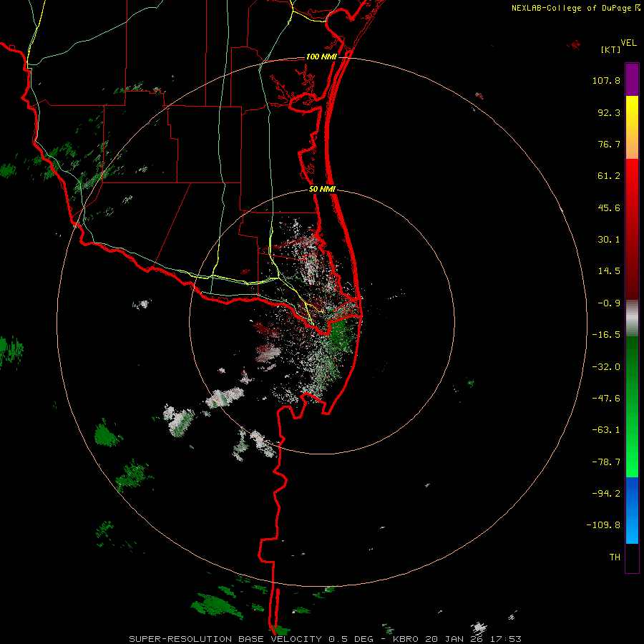Click the -0.9 scale value
Image resolution: width=644 pixels, height=644 pixels.
(x=609, y=303)
